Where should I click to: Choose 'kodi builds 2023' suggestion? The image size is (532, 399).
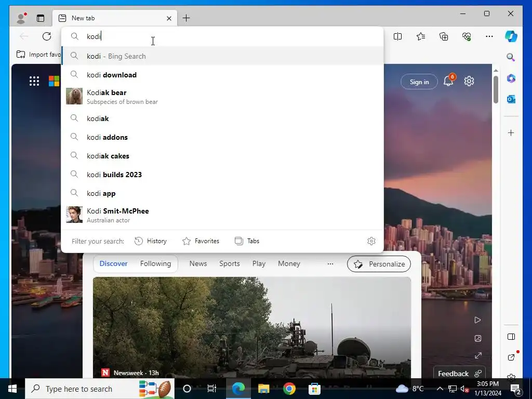point(222,175)
